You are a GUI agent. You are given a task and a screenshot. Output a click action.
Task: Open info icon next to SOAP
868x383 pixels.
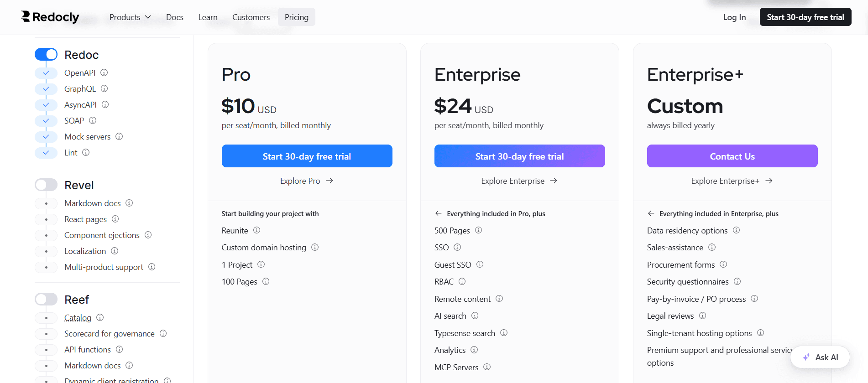(x=93, y=120)
